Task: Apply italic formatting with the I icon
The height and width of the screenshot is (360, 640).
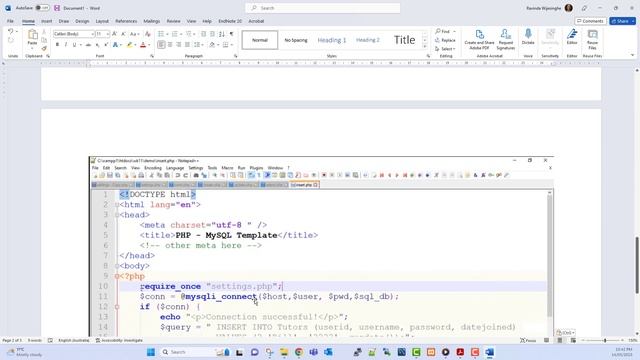Action: click(66, 45)
